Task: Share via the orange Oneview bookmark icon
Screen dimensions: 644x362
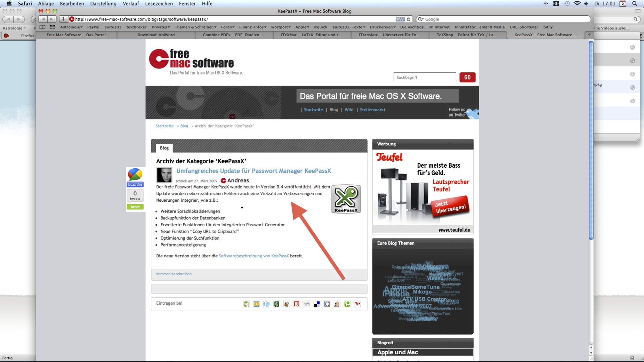Action: tap(256, 304)
